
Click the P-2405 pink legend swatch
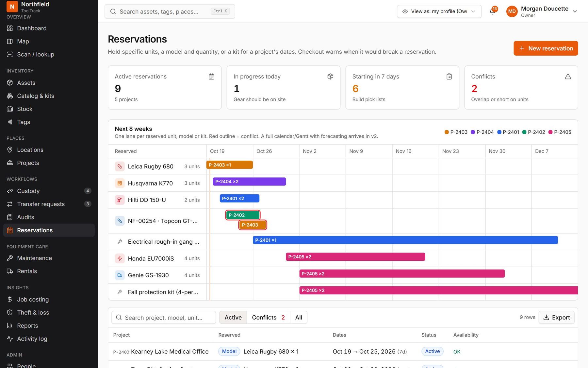[550, 132]
